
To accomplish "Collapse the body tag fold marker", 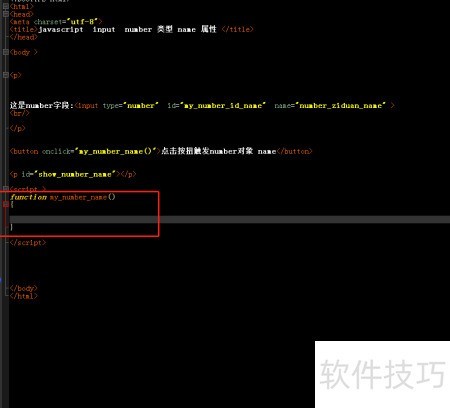I will coord(6,52).
